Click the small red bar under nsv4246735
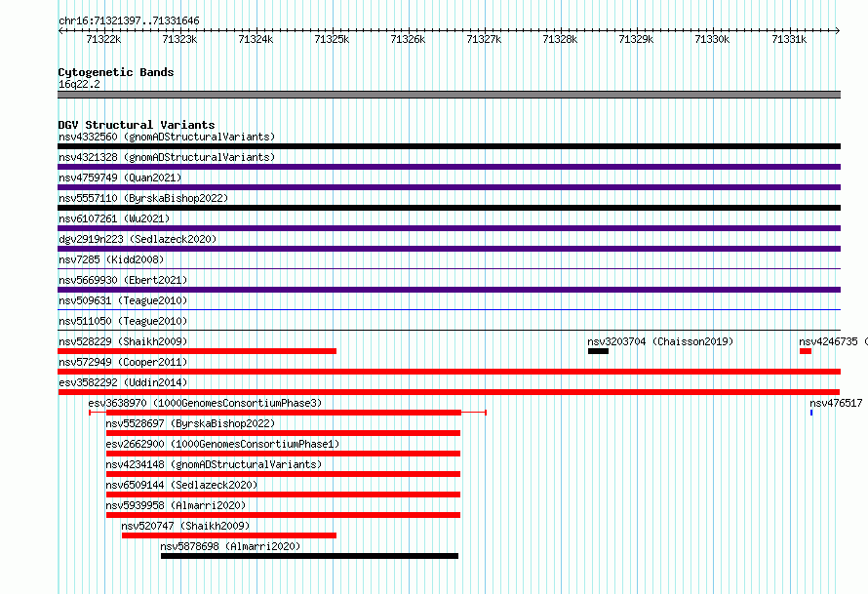Viewport: 868px width, 594px height. [x=806, y=351]
